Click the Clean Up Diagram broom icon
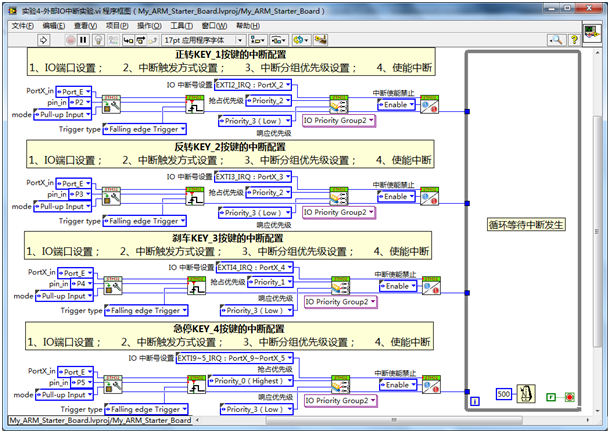 pyautogui.click(x=321, y=40)
